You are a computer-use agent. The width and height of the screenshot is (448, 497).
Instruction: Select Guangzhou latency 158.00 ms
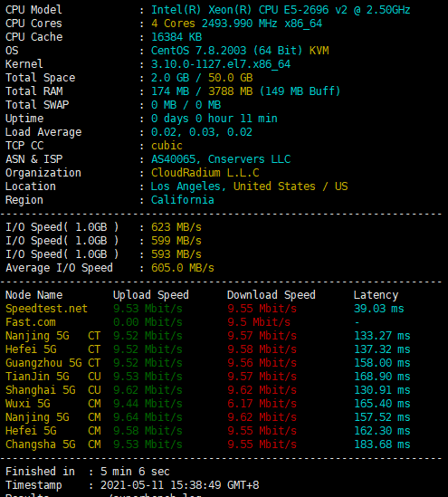(382, 363)
